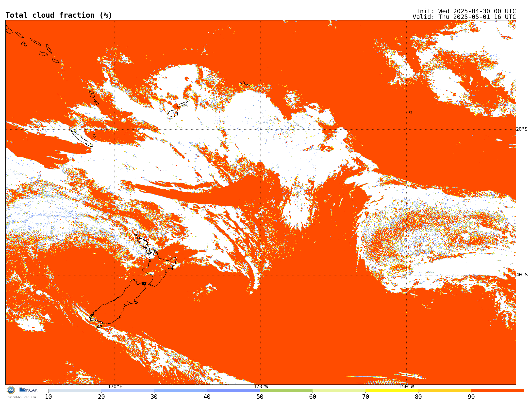This screenshot has height=400, width=532.
Task: Click the colorbar tick label 80
Action: click(x=418, y=397)
